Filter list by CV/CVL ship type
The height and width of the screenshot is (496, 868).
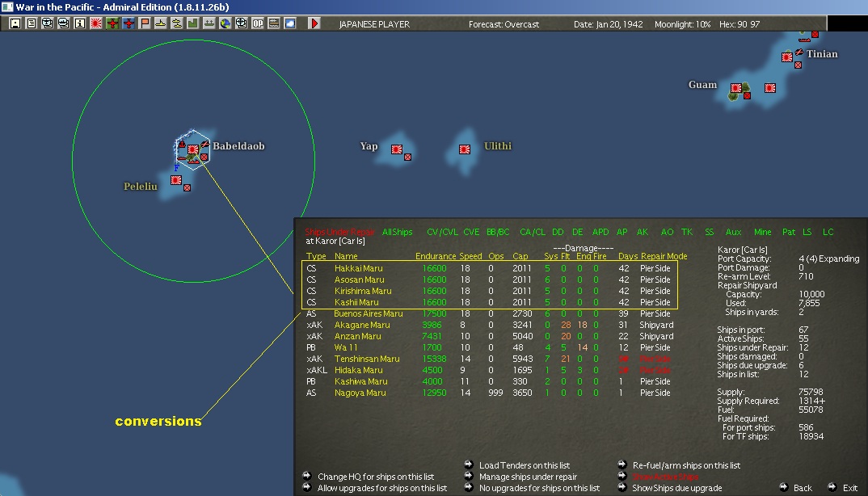click(442, 232)
